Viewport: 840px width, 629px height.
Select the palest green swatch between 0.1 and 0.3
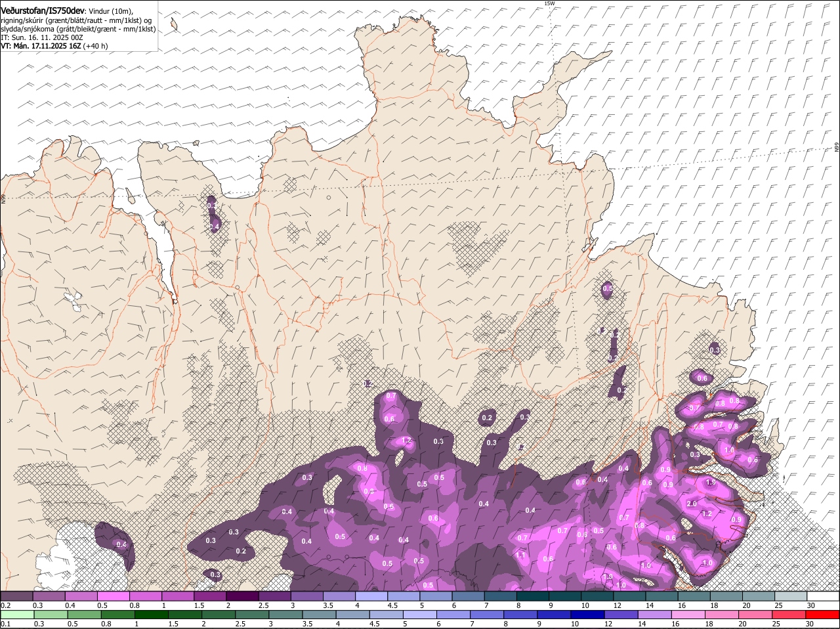[16, 615]
